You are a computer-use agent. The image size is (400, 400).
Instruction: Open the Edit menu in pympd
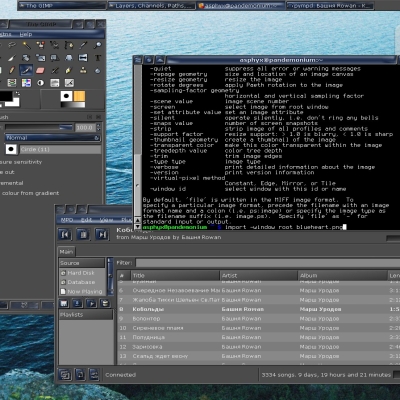click(x=86, y=220)
